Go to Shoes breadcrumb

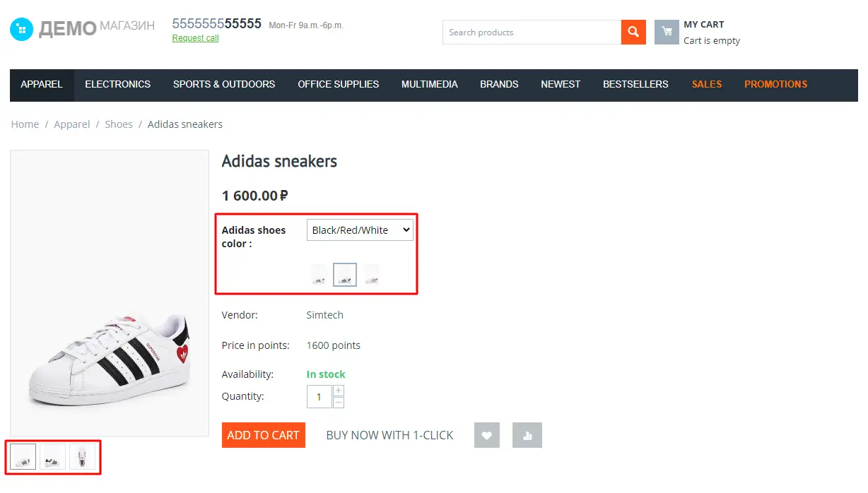pos(119,124)
